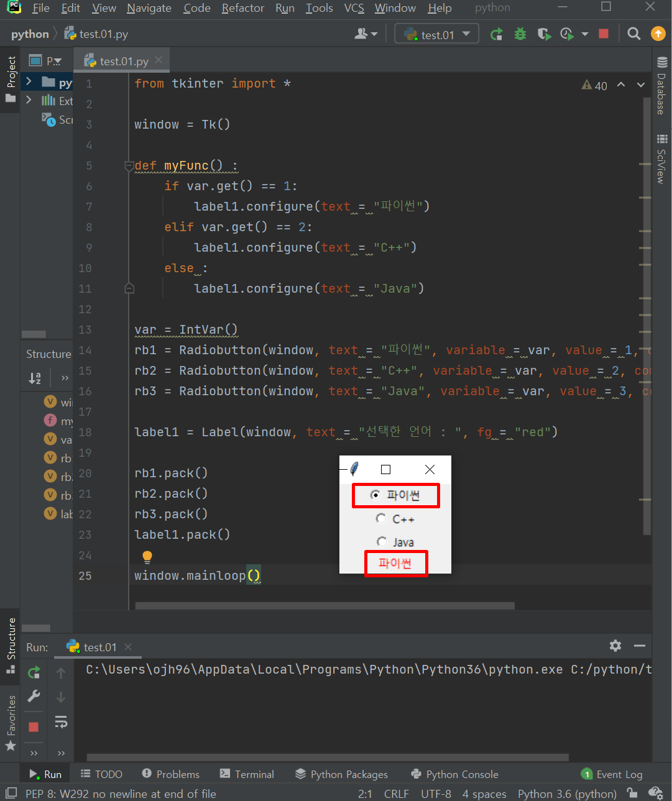The image size is (672, 801).
Task: Change CRLF line separator
Action: point(397,794)
